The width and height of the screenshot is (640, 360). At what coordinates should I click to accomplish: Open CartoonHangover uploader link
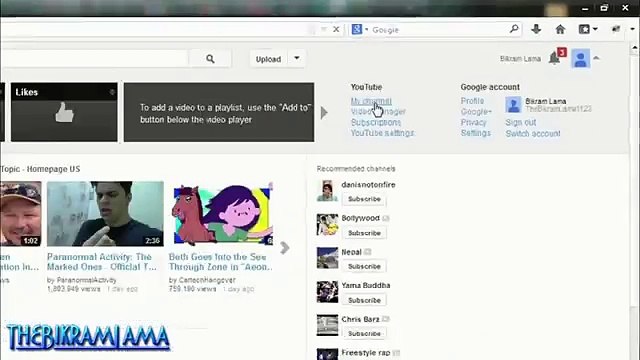(207, 280)
